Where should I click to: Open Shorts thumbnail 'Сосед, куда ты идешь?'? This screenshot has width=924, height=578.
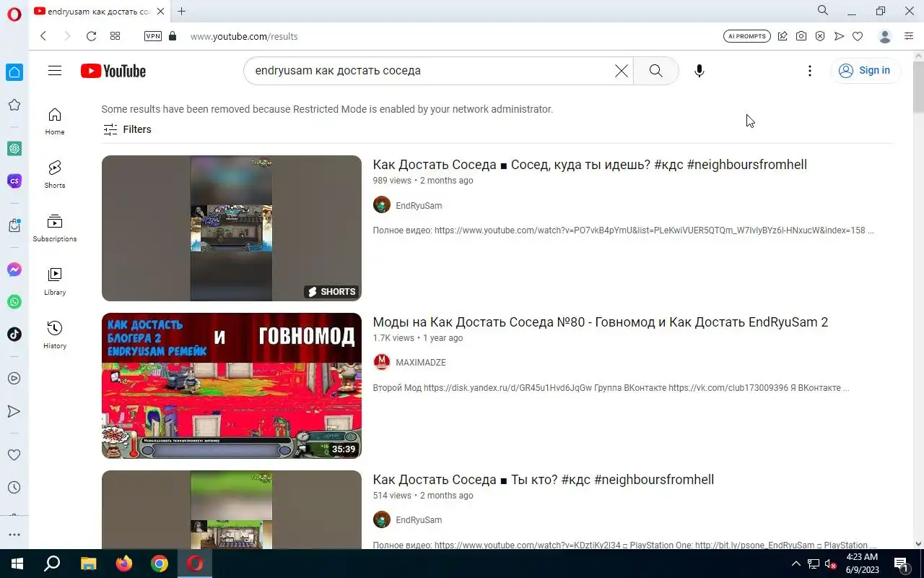coord(232,228)
